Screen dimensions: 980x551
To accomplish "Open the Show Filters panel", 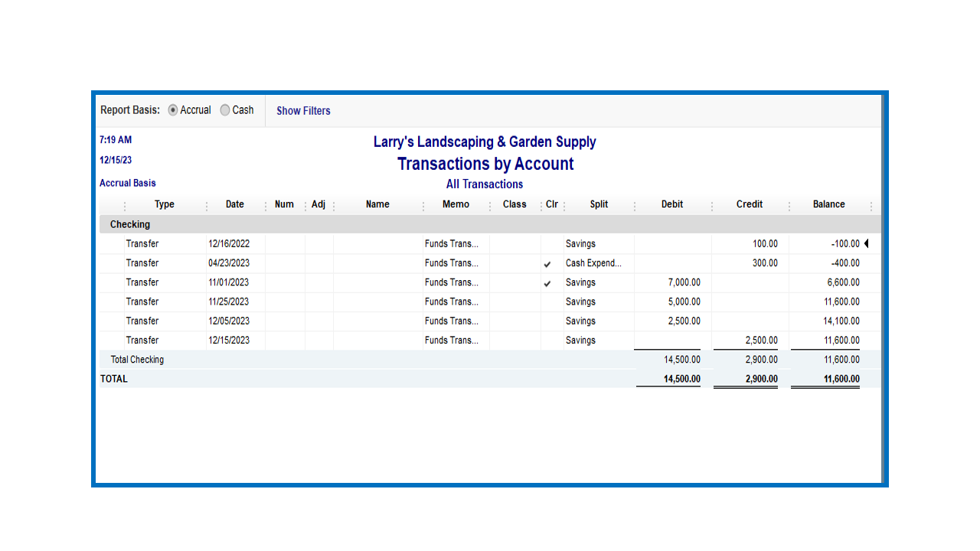I will click(x=303, y=111).
